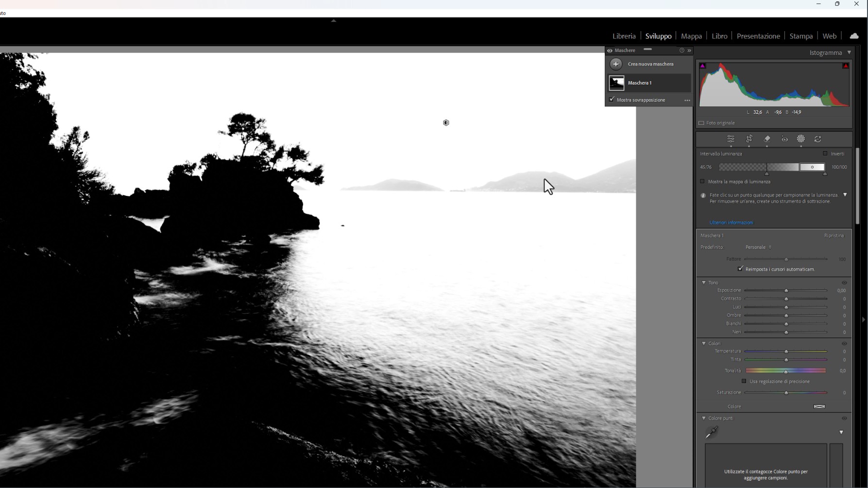
Task: Collapse the Istogramma panel
Action: click(850, 52)
